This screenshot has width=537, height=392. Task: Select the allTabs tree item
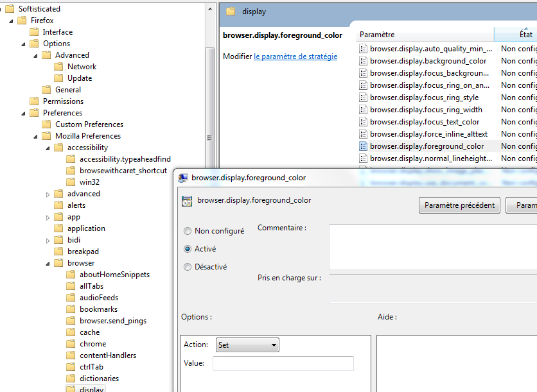[x=91, y=286]
